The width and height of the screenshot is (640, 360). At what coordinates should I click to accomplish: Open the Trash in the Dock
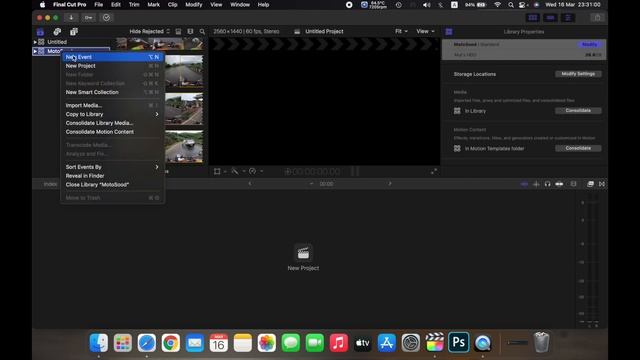pyautogui.click(x=542, y=343)
